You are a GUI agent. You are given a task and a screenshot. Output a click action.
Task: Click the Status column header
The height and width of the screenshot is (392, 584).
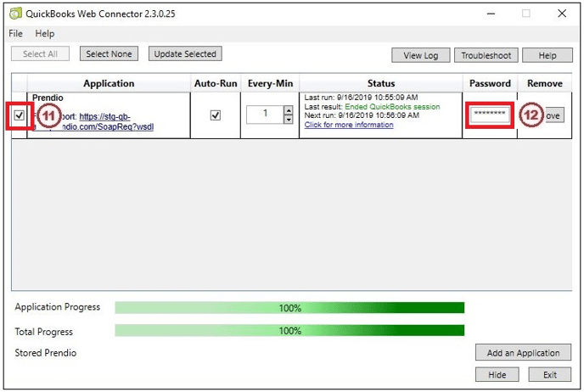tap(381, 83)
